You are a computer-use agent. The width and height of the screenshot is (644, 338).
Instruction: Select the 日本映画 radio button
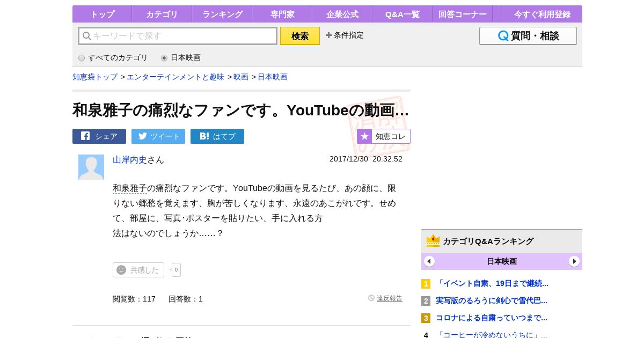164,58
